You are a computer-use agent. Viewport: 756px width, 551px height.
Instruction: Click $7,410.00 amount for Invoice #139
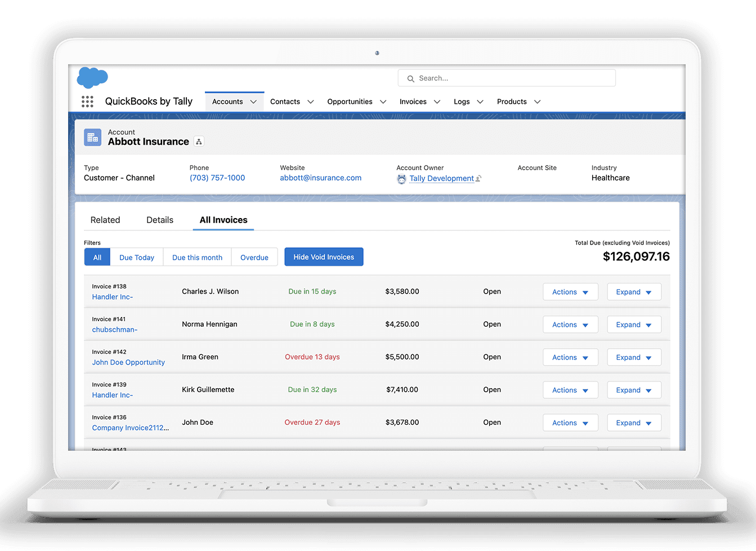[402, 390]
